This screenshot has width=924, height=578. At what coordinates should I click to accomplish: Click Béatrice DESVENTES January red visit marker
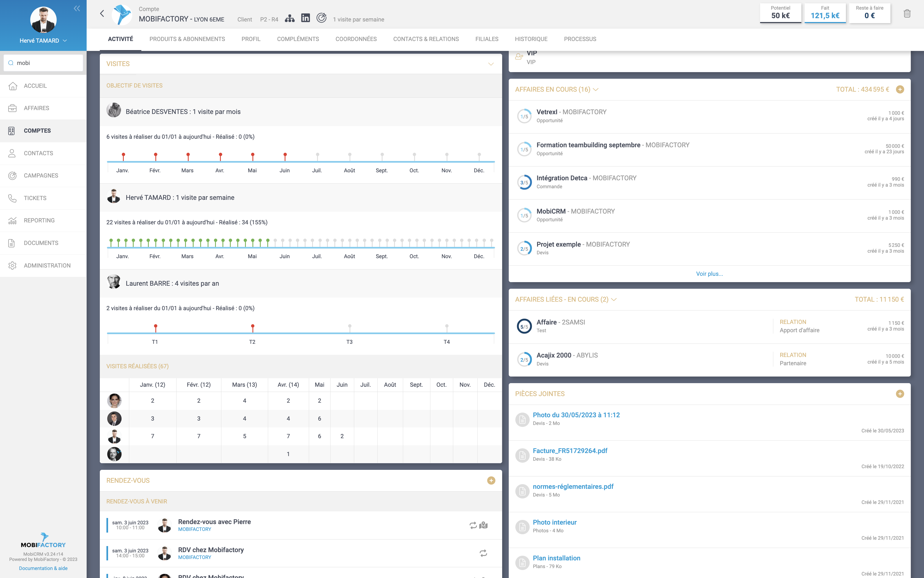[x=123, y=156]
